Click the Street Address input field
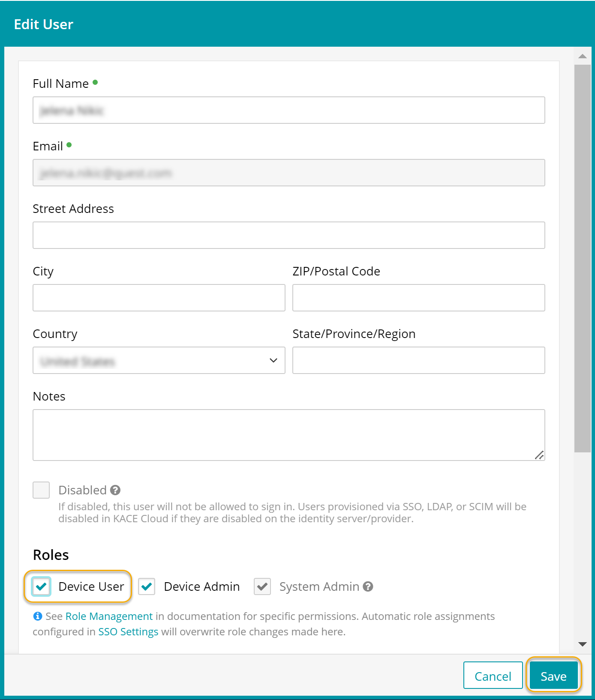 288,235
